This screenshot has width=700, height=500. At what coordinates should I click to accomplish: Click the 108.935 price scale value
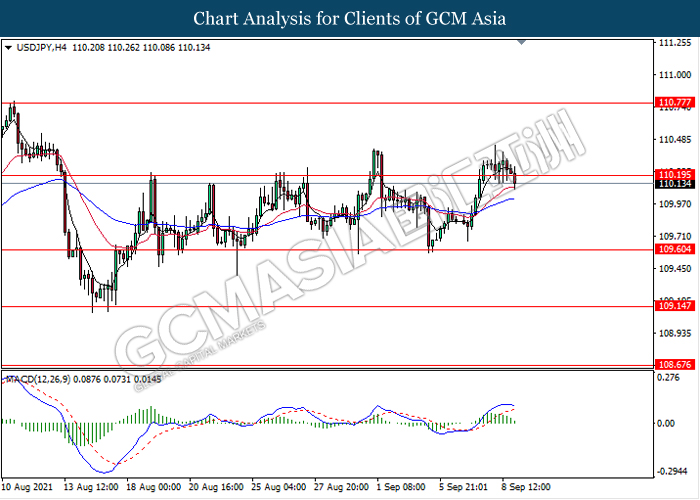[675, 333]
